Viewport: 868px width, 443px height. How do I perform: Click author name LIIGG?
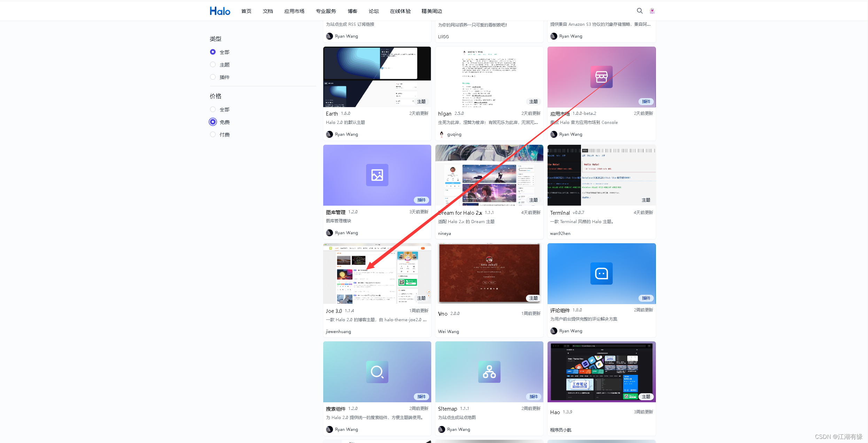[443, 37]
